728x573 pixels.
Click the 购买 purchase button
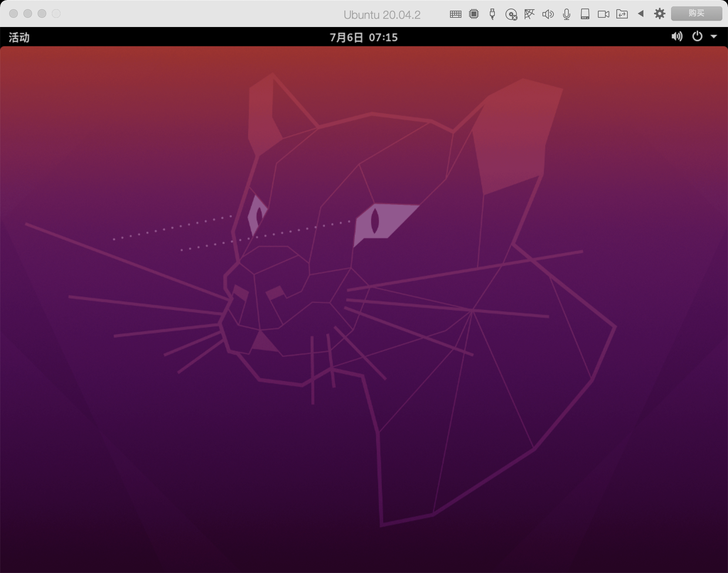[696, 14]
